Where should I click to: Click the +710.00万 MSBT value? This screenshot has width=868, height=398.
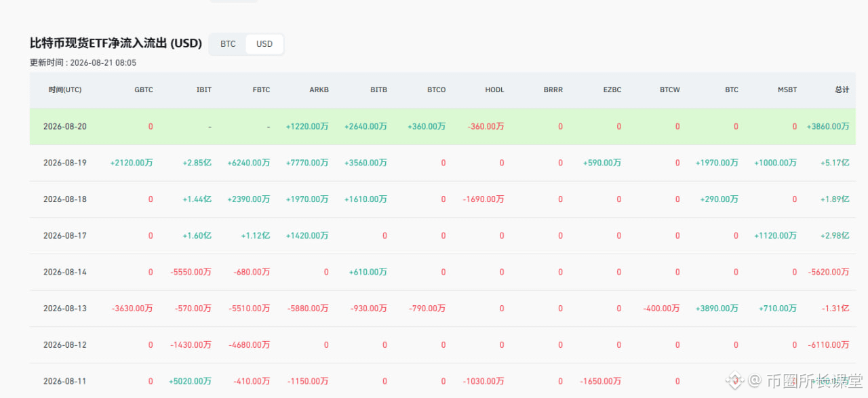(778, 309)
